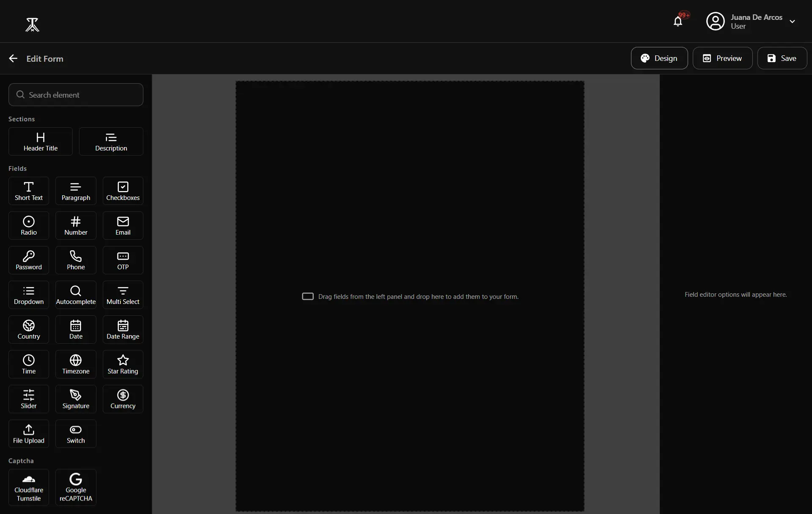Select the Checkboxes field element
The width and height of the screenshot is (812, 514).
[x=123, y=191]
